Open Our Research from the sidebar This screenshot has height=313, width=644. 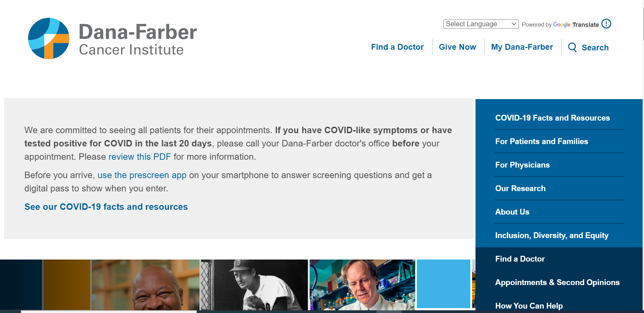point(520,188)
